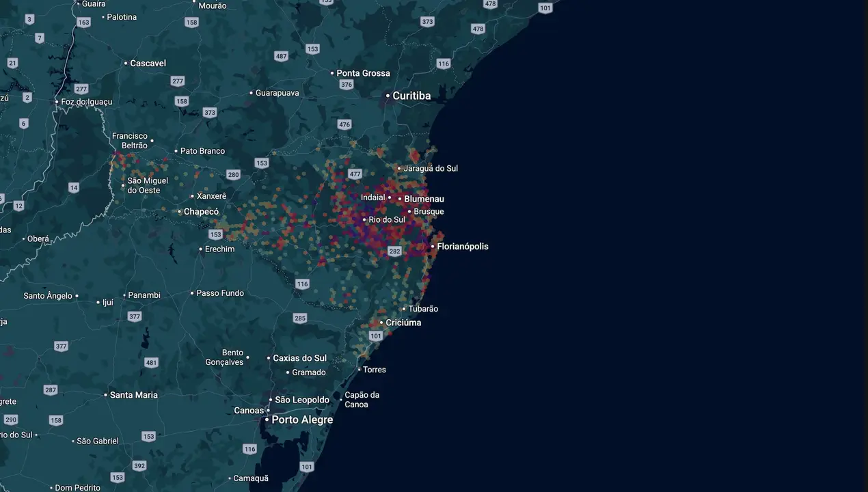Click the Palotina town label
This screenshot has width=868, height=492.
coord(122,17)
